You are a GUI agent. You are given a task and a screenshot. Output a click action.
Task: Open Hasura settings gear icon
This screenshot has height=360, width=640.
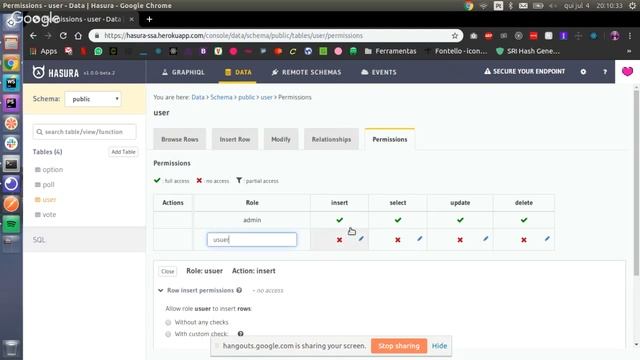(583, 72)
